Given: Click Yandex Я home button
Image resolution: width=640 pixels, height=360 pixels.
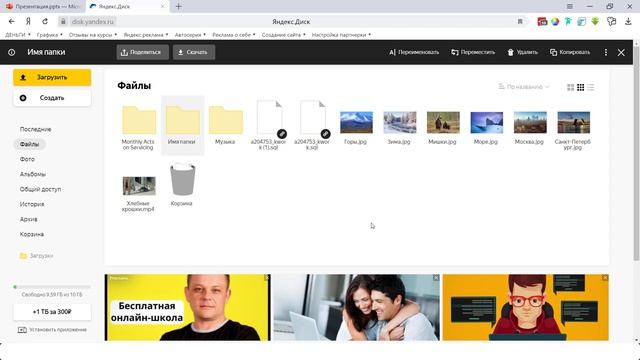Looking at the screenshot, I should tap(28, 21).
